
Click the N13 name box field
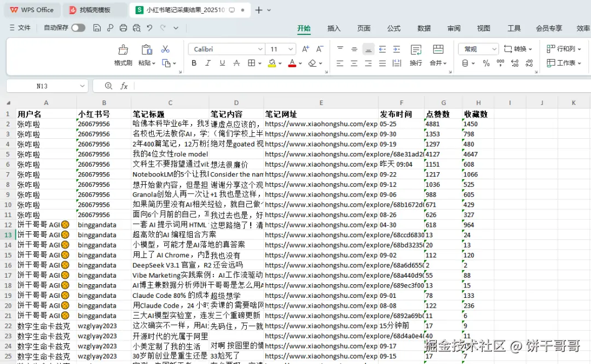(47, 86)
